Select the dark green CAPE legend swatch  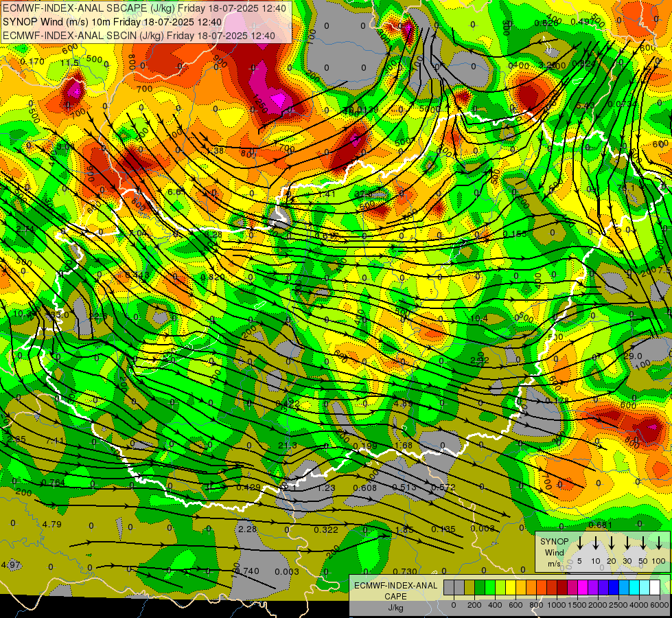coord(480,587)
